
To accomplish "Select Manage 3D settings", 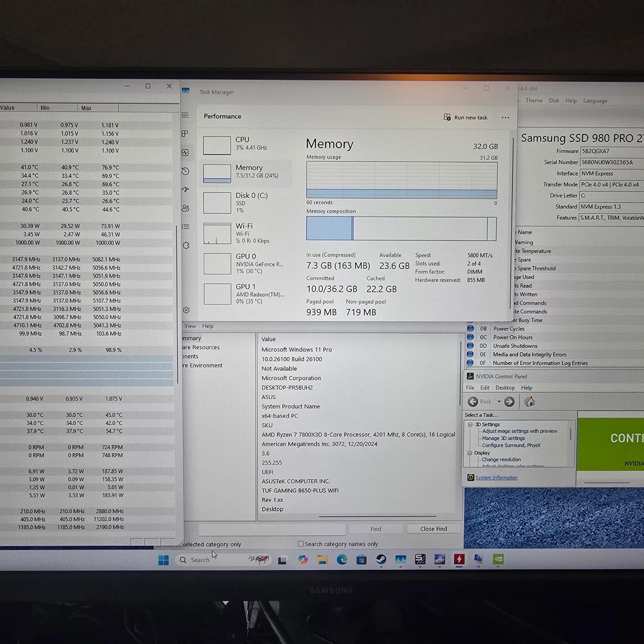I will pyautogui.click(x=503, y=438).
